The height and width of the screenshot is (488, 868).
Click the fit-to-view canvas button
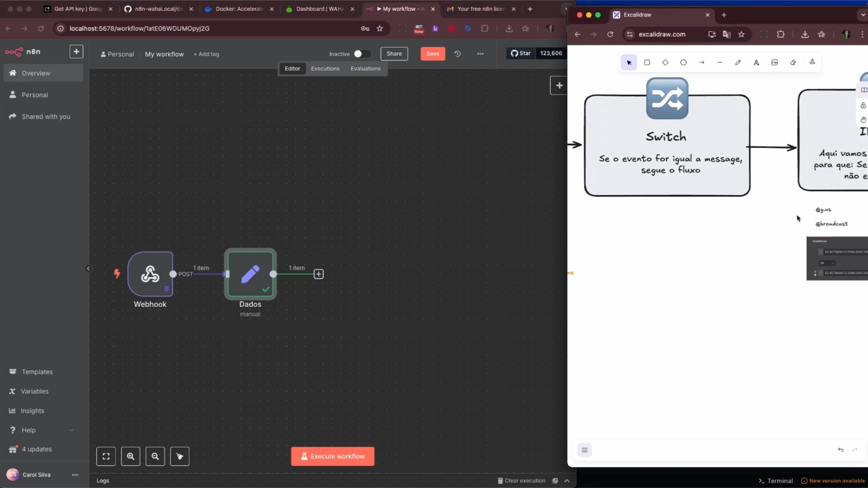(x=106, y=456)
